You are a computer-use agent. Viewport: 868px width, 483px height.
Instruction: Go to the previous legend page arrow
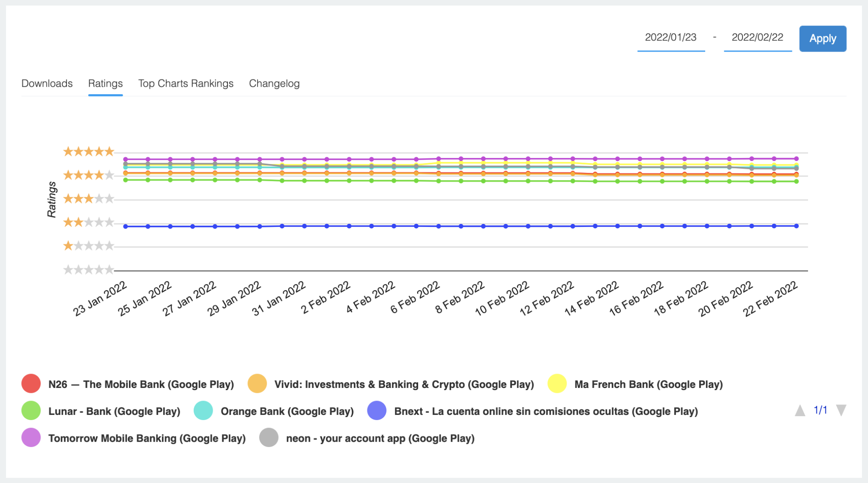[x=800, y=411]
